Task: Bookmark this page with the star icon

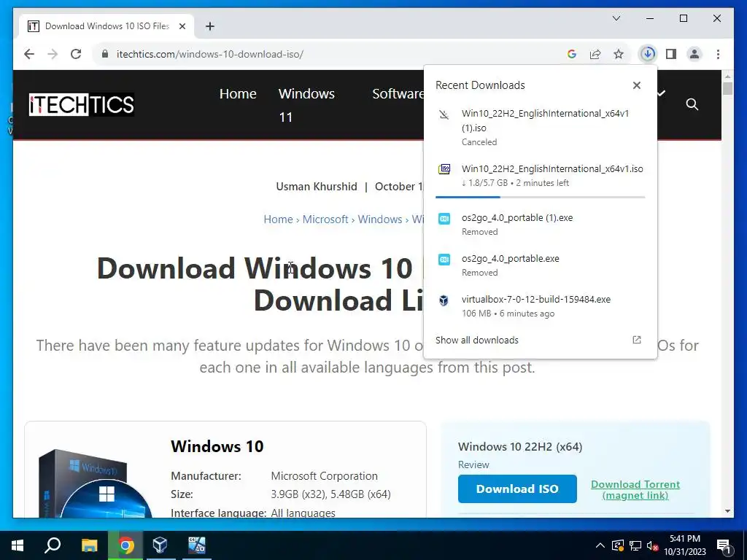Action: pyautogui.click(x=619, y=54)
